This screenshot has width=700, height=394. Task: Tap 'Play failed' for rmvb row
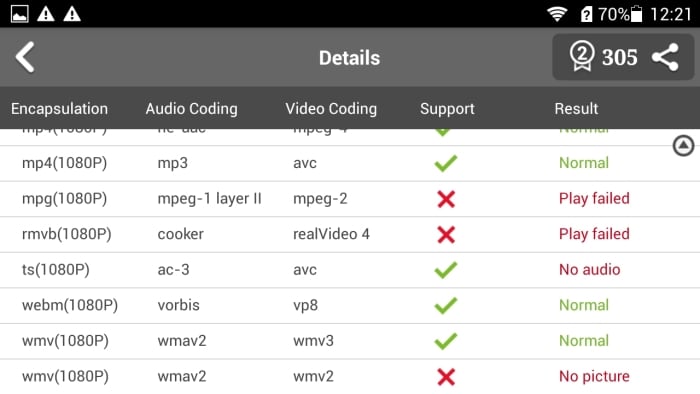pos(594,234)
